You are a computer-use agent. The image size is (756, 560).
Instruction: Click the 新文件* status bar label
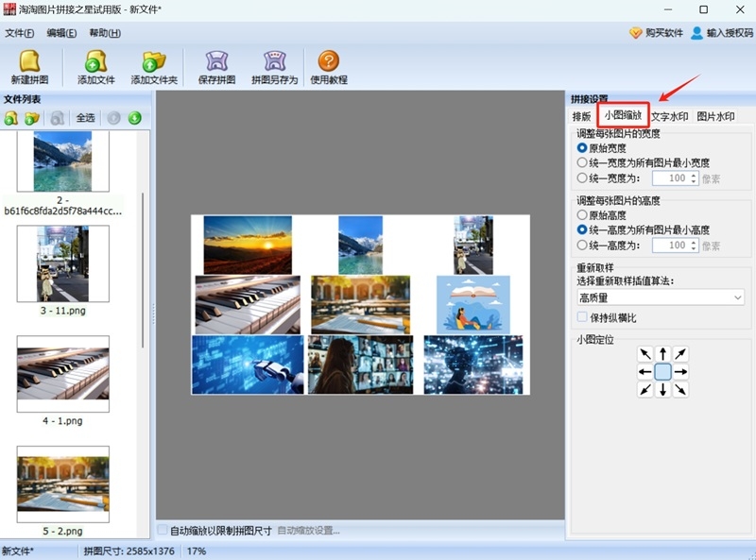pos(18,552)
